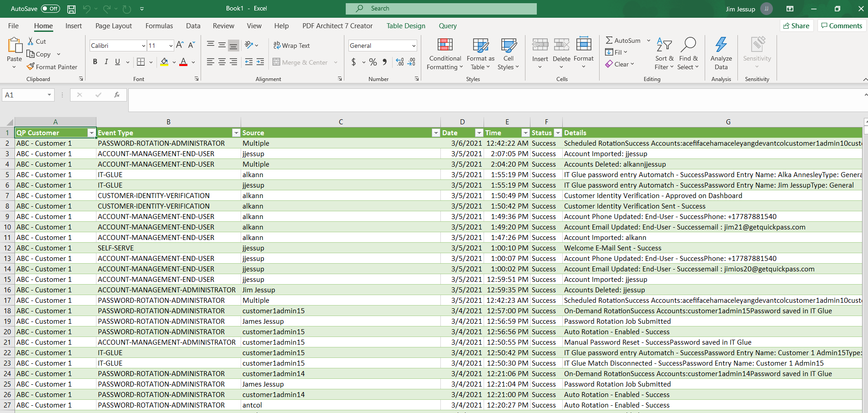Increase font size with larger A icon

pyautogui.click(x=180, y=45)
